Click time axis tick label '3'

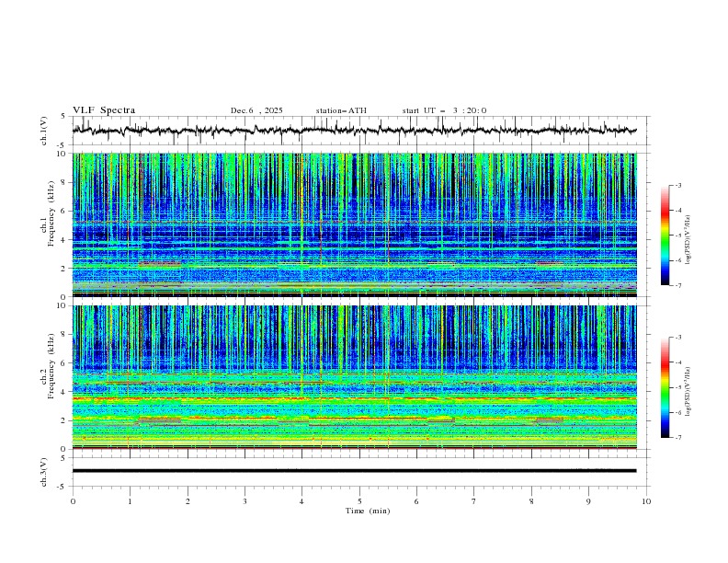[x=245, y=501]
